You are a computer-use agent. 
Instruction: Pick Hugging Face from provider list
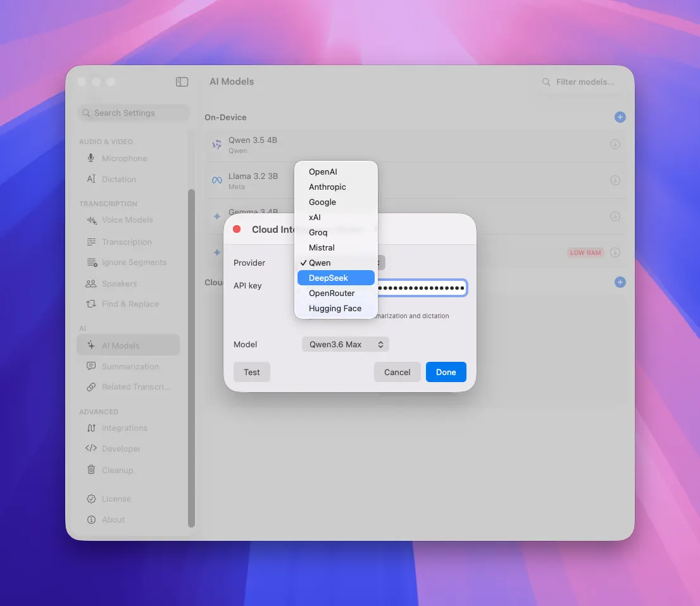(x=335, y=308)
